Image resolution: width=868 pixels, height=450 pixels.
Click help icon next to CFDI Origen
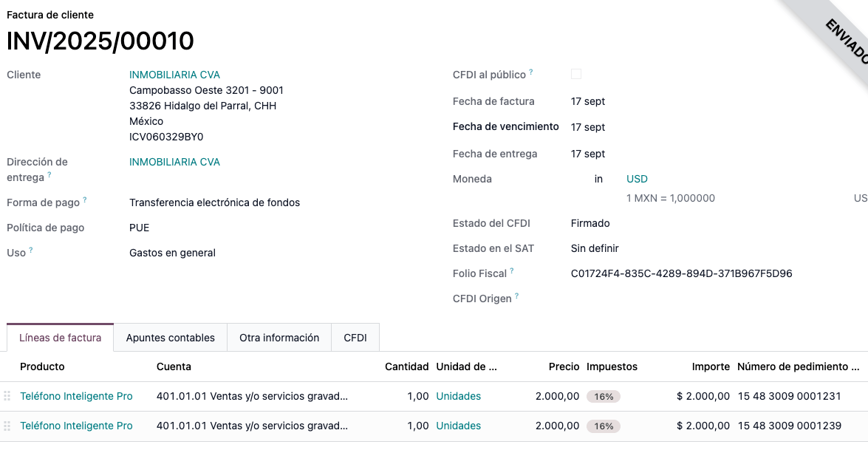pyautogui.click(x=517, y=296)
